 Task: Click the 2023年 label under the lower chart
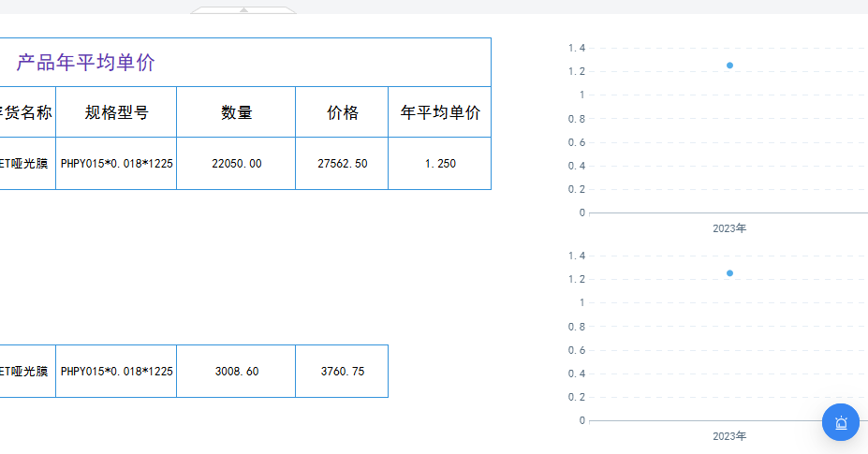[729, 436]
